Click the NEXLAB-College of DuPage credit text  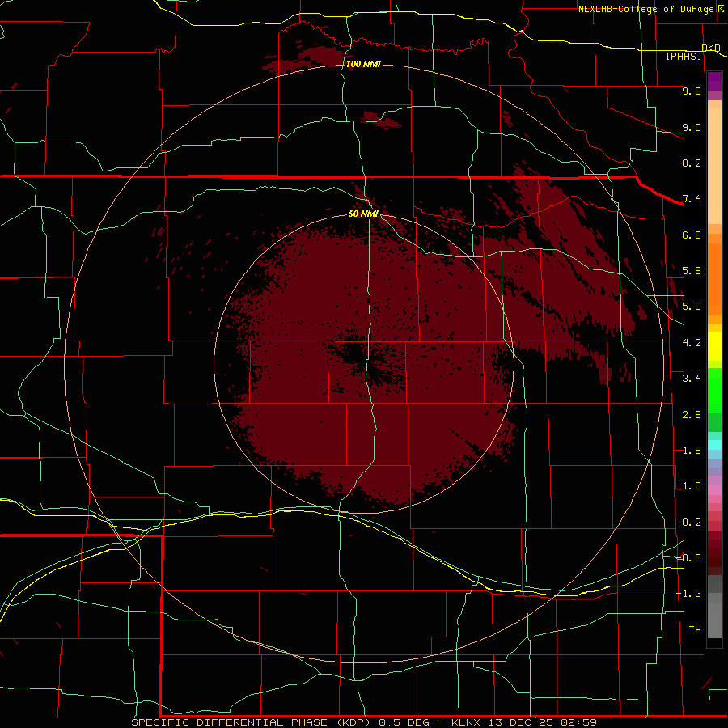[645, 9]
